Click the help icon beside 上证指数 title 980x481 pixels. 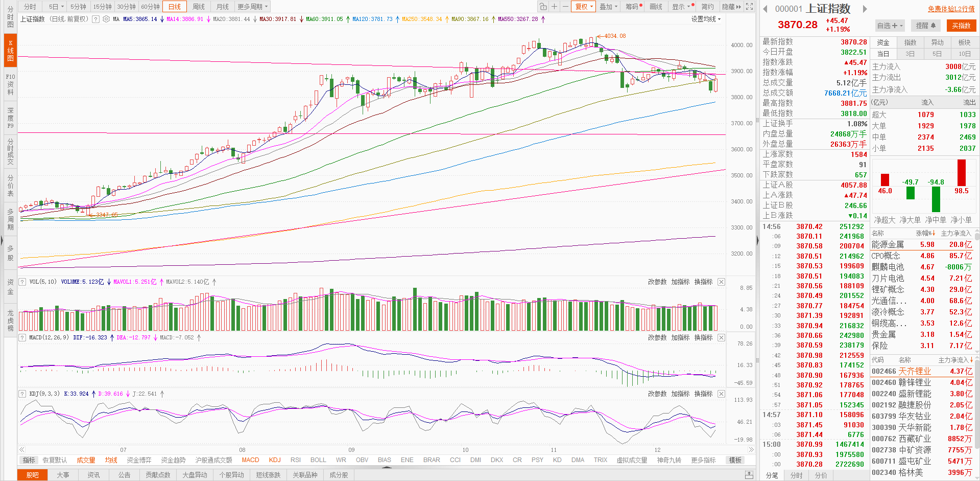pyautogui.click(x=95, y=19)
